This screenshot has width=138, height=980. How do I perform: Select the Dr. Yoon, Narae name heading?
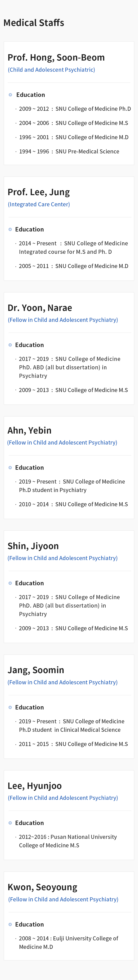tap(40, 308)
